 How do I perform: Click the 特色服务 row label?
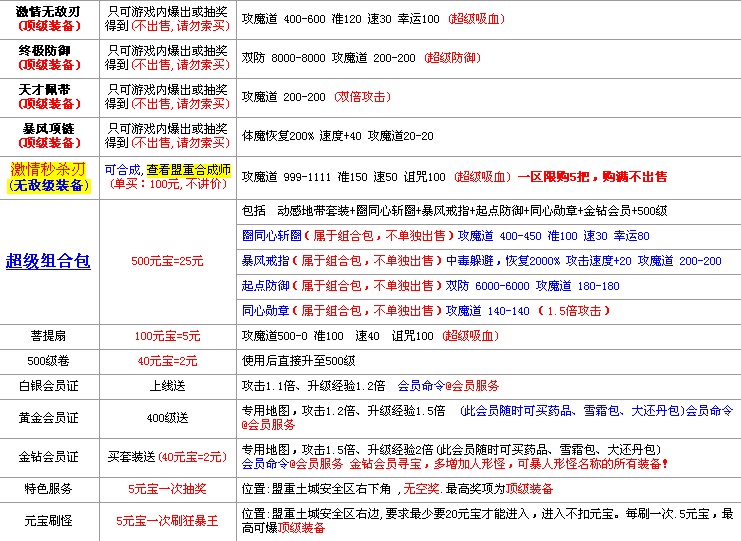[49, 489]
